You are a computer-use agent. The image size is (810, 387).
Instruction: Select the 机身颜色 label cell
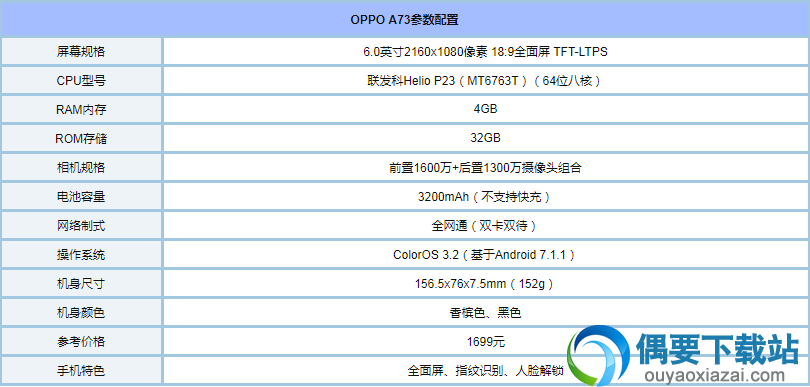point(82,312)
